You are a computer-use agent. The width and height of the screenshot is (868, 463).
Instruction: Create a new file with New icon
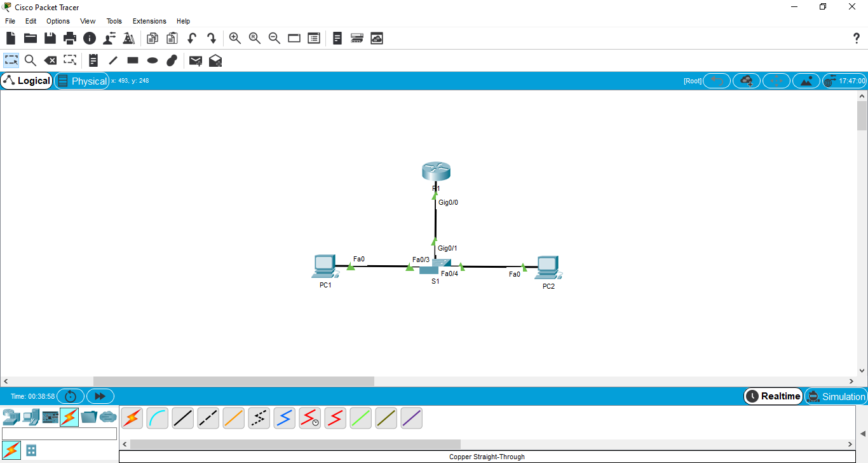coord(11,38)
